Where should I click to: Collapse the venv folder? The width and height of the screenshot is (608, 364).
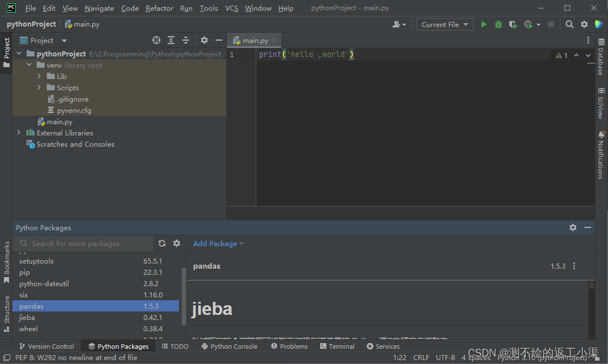29,65
